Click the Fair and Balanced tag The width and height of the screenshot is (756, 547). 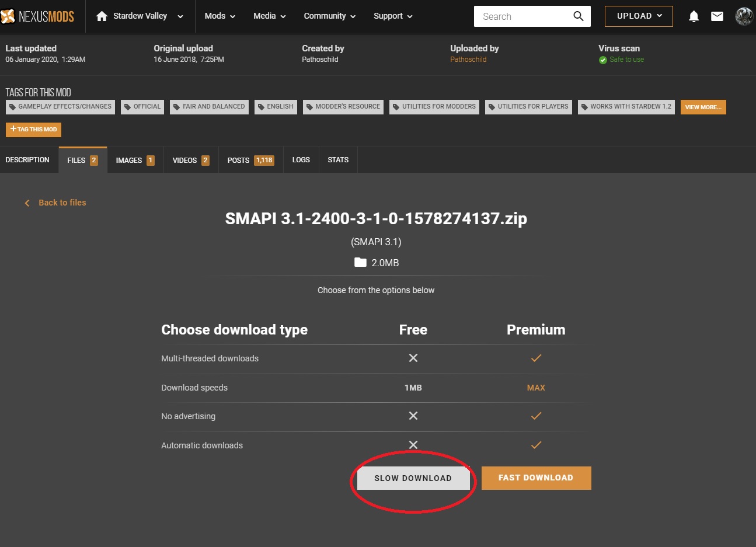click(209, 107)
